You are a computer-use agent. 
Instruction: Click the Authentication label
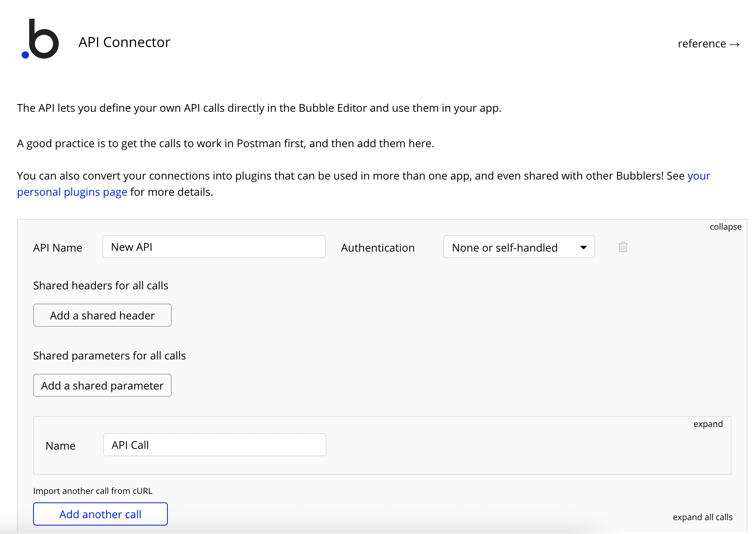coord(377,248)
